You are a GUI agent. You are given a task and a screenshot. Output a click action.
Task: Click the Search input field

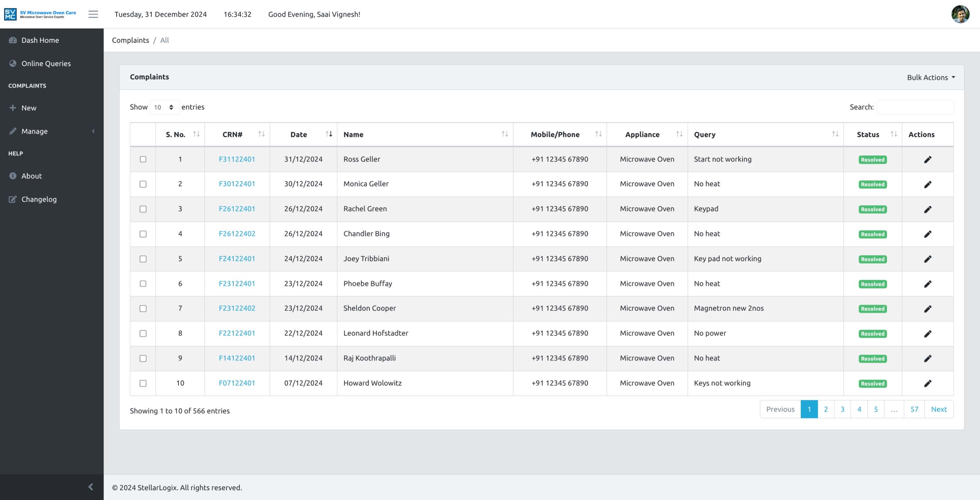(915, 107)
